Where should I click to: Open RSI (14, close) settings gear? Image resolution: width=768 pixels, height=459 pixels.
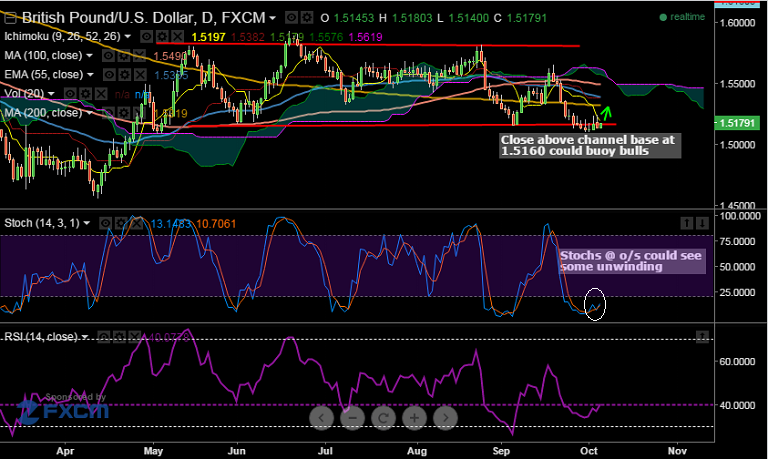coord(119,337)
